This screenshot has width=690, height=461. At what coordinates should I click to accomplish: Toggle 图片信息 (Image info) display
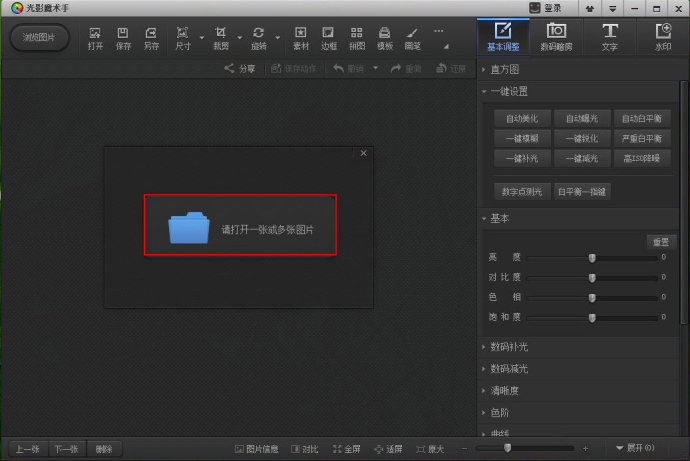point(256,449)
